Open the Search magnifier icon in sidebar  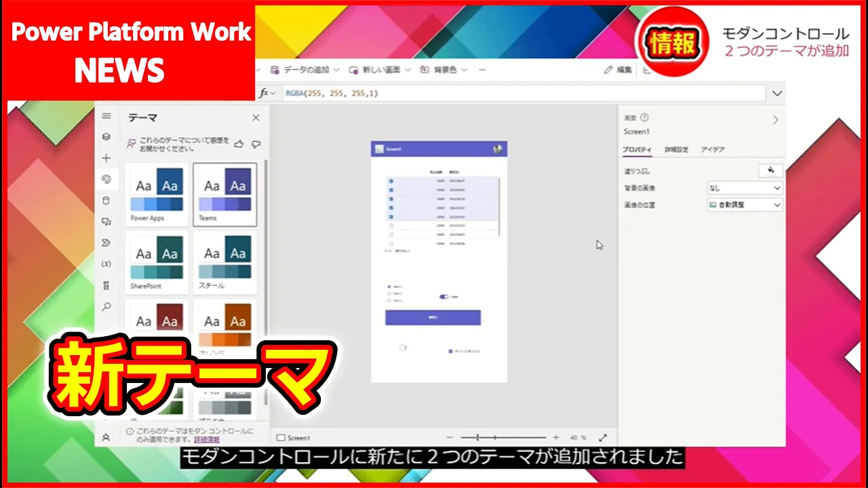[x=106, y=306]
